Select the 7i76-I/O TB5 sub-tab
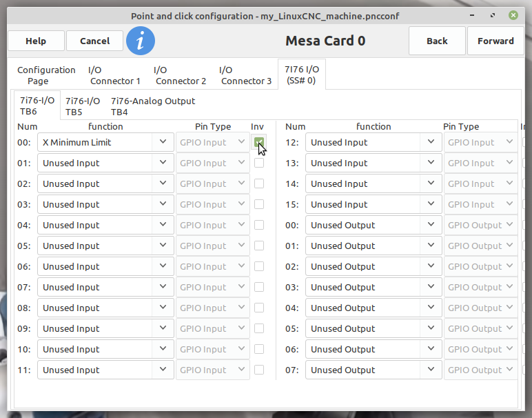The height and width of the screenshot is (418, 532). (83, 106)
